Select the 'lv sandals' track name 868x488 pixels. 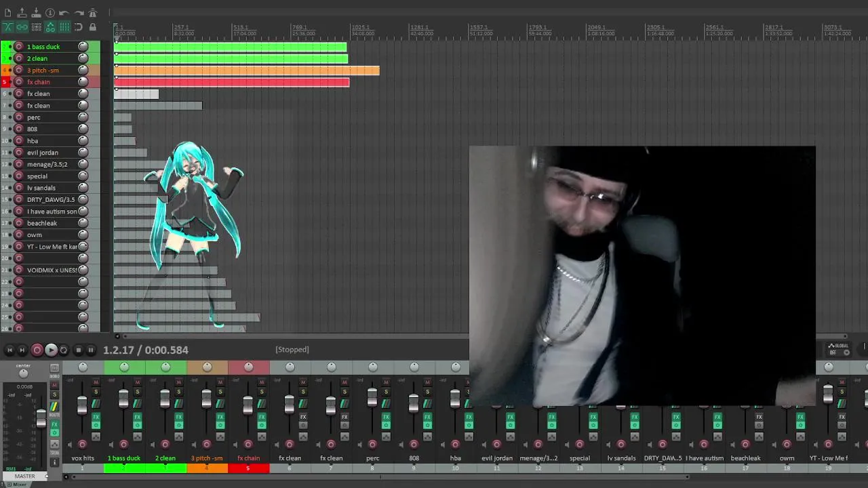point(41,188)
